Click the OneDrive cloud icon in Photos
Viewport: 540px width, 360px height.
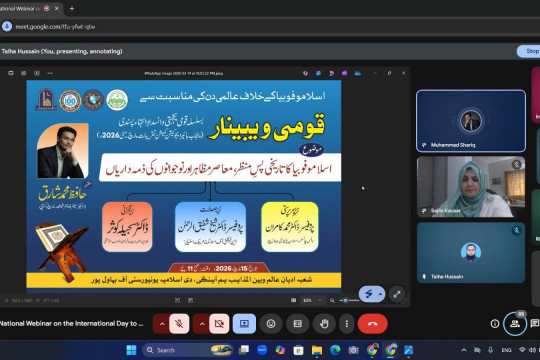click(358, 73)
